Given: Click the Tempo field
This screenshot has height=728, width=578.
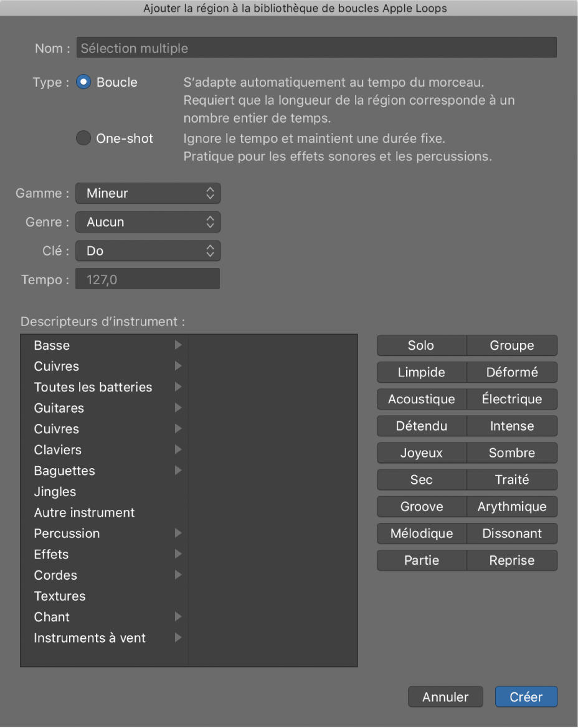Looking at the screenshot, I should tap(148, 280).
